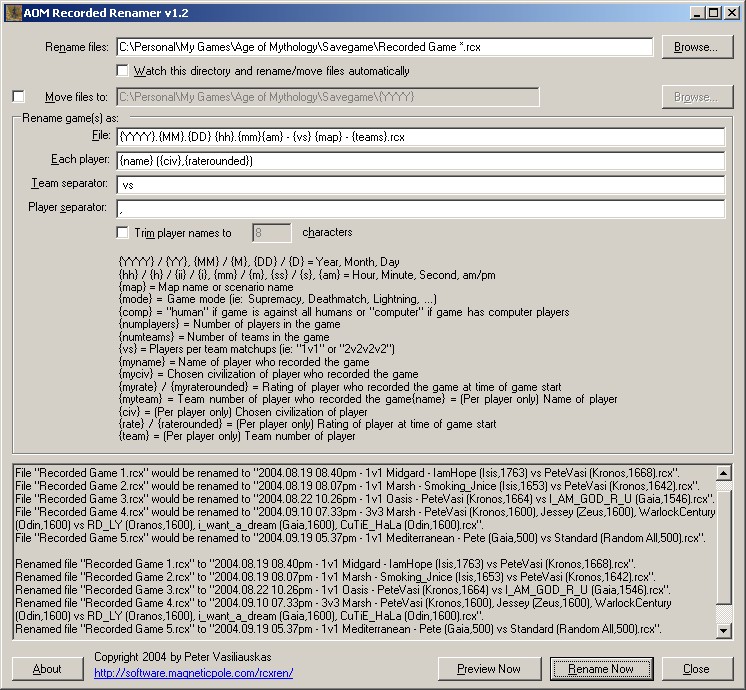
Task: Click the File name pattern input field
Action: pyautogui.click(x=421, y=137)
